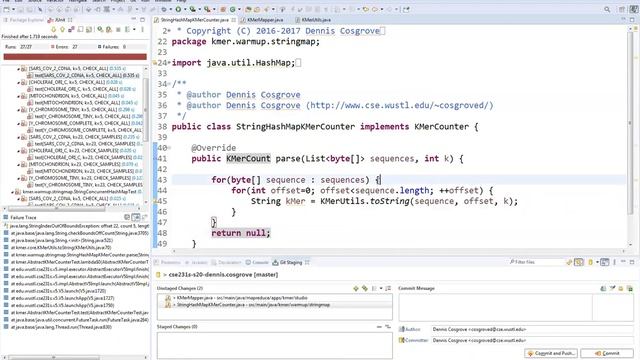Toggle filter stack trace in Failure Trace
640x360 pixels.
coord(136,217)
